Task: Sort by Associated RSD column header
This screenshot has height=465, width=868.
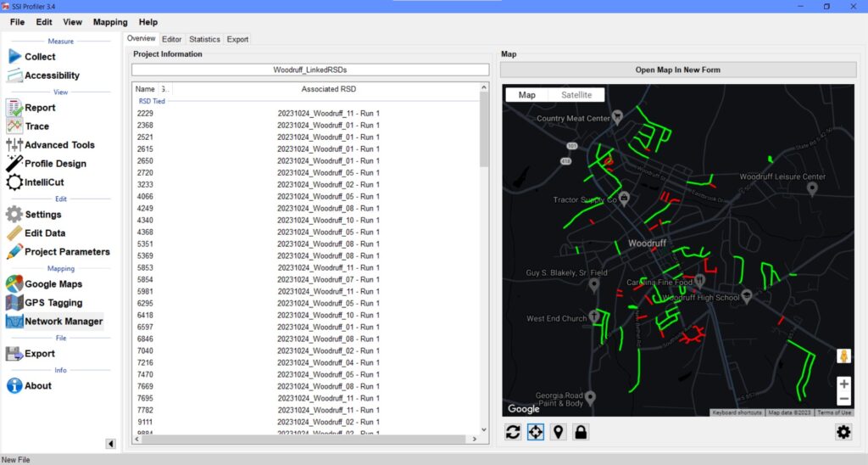Action: (328, 89)
